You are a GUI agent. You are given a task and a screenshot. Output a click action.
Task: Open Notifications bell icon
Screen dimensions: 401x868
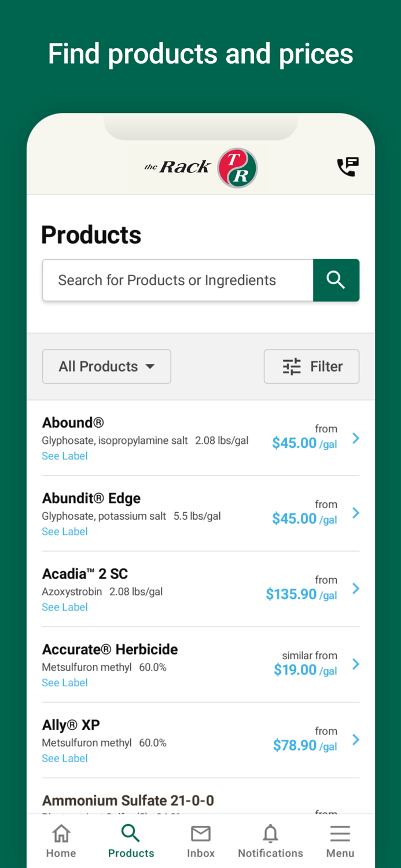pos(270,834)
